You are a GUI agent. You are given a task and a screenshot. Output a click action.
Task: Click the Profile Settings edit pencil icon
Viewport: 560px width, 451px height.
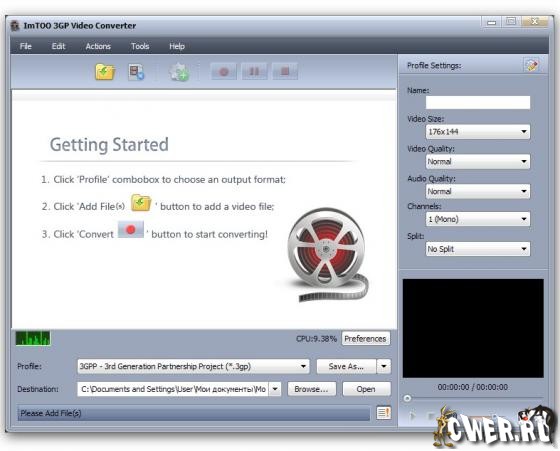coord(532,65)
